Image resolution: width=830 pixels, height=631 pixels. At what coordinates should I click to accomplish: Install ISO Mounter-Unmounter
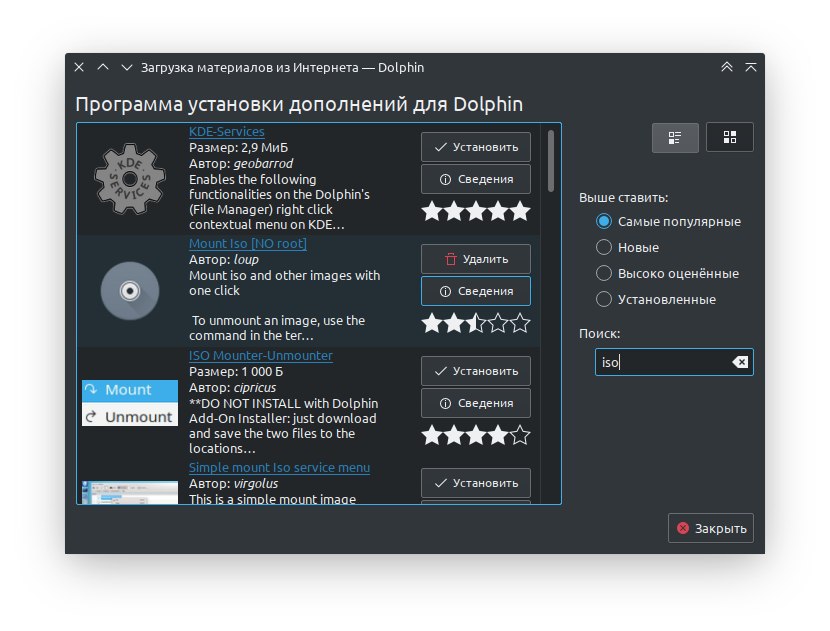tap(476, 371)
